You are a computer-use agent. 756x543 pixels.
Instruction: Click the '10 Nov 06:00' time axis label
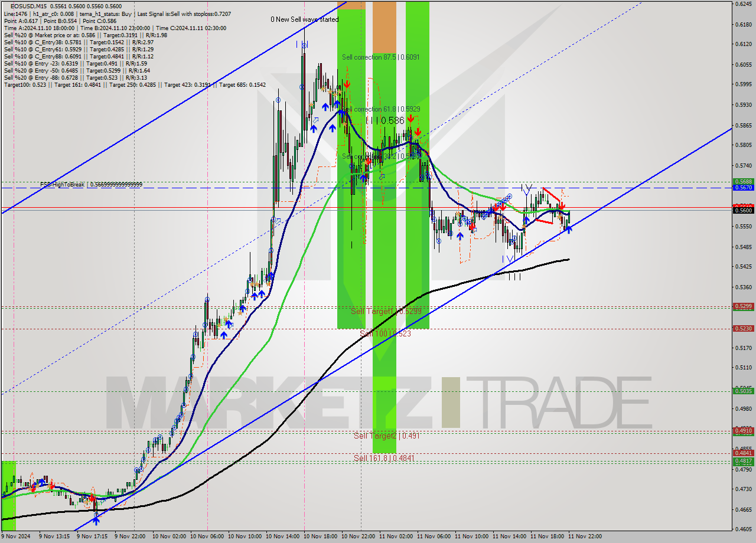coord(207,537)
